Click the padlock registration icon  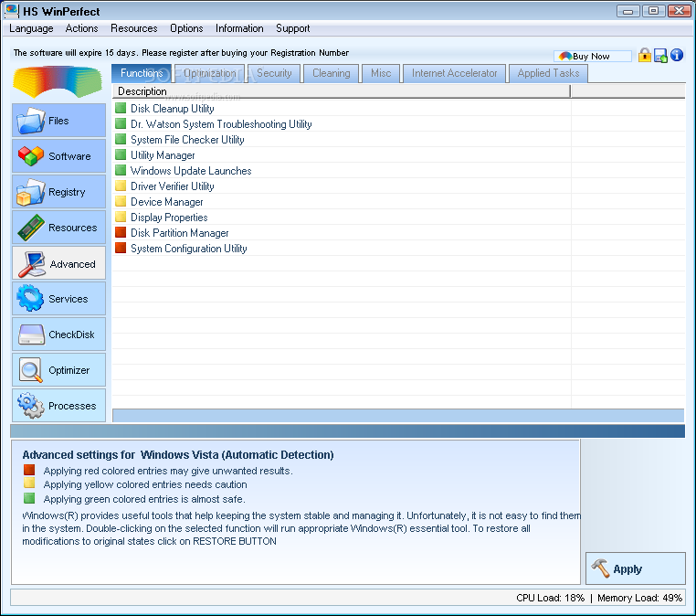pyautogui.click(x=645, y=55)
